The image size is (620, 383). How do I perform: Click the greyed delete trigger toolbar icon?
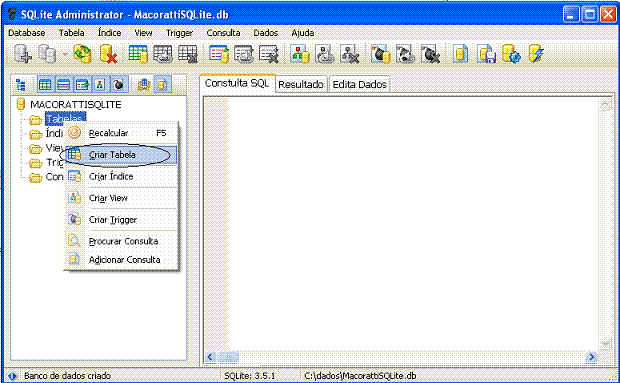coord(430,54)
